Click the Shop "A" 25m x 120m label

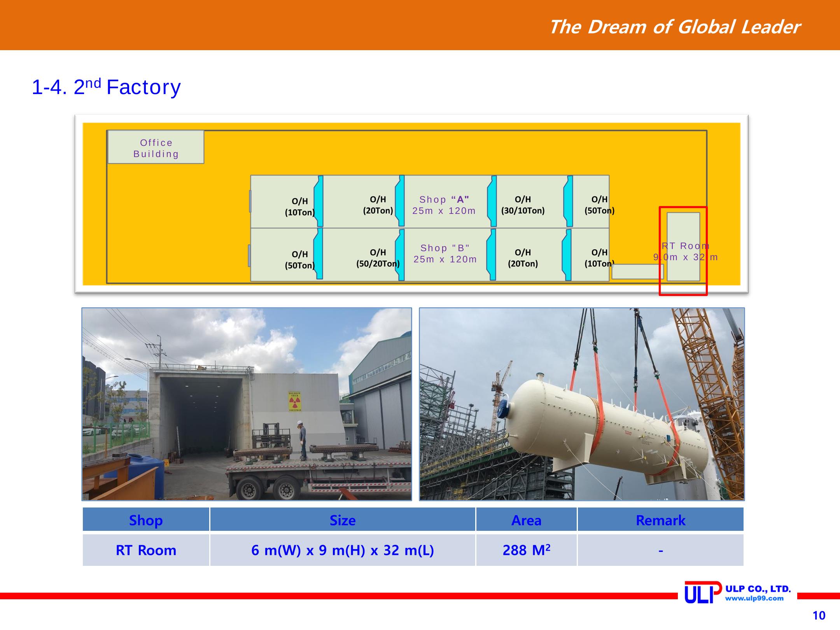coord(444,205)
